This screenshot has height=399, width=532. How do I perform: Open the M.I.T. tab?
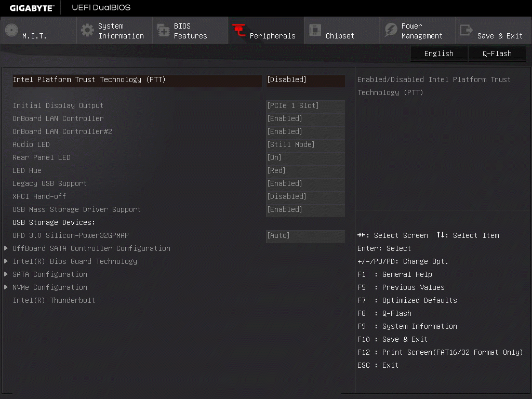coord(38,31)
